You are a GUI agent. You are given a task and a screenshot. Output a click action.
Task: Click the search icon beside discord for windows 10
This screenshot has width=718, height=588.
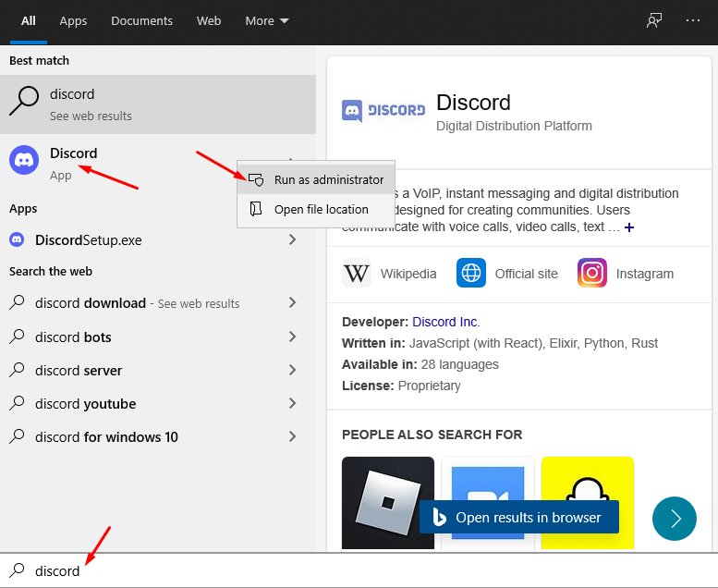point(17,435)
